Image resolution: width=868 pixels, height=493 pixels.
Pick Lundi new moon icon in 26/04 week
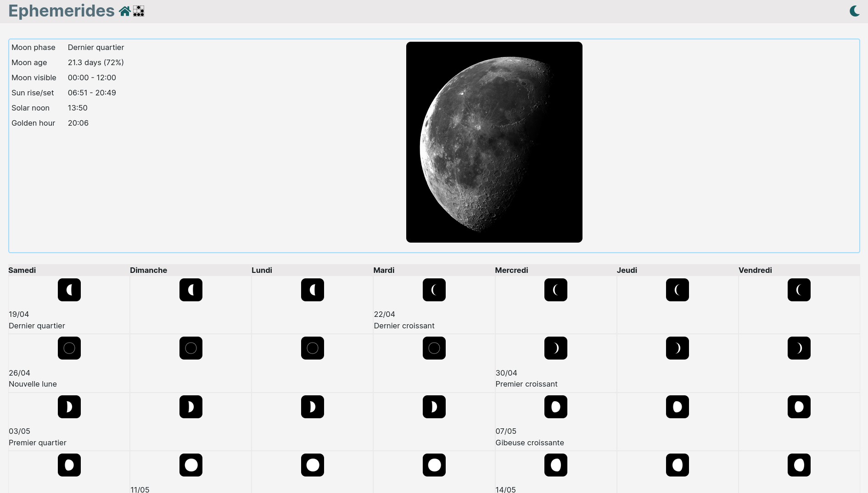click(x=313, y=348)
